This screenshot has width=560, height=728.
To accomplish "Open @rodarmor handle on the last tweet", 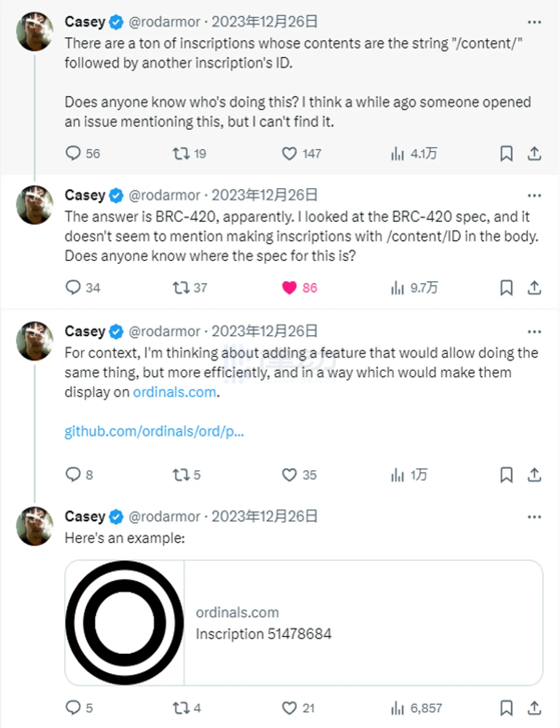I will pyautogui.click(x=164, y=516).
